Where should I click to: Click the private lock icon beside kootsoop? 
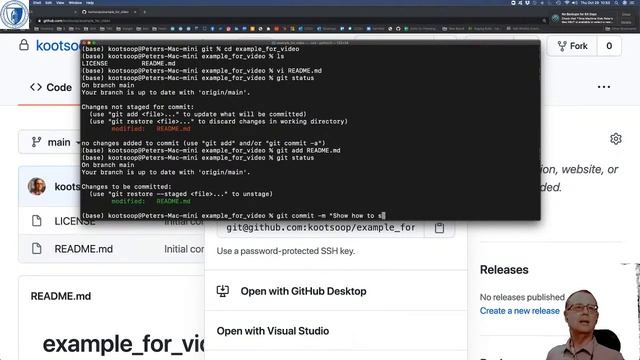[x=24, y=45]
